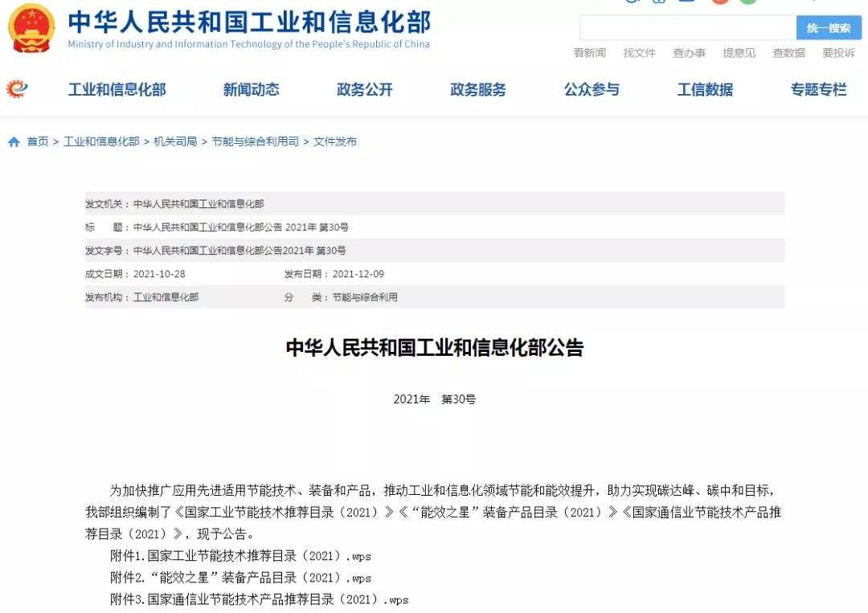This screenshot has height=613, width=868.
Task: Focus the search input field
Action: [x=687, y=28]
